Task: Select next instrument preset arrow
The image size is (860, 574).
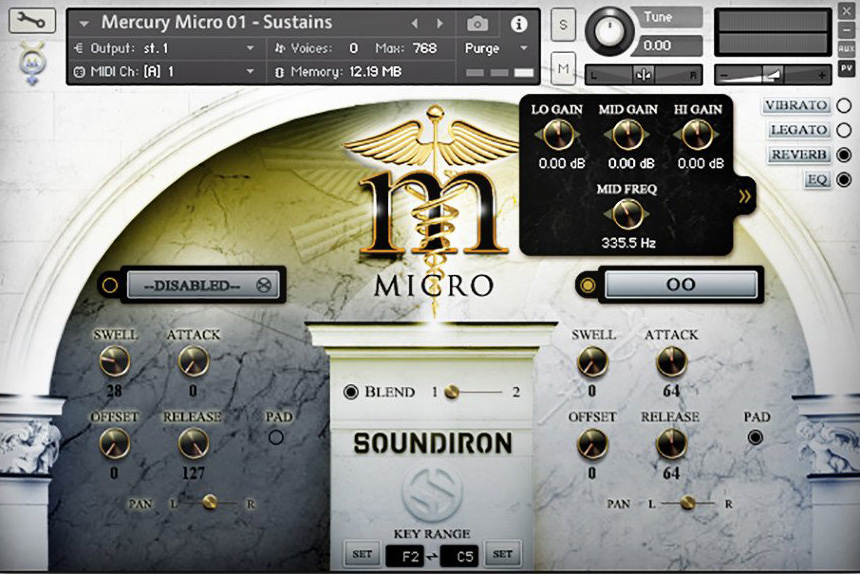Action: coord(439,23)
